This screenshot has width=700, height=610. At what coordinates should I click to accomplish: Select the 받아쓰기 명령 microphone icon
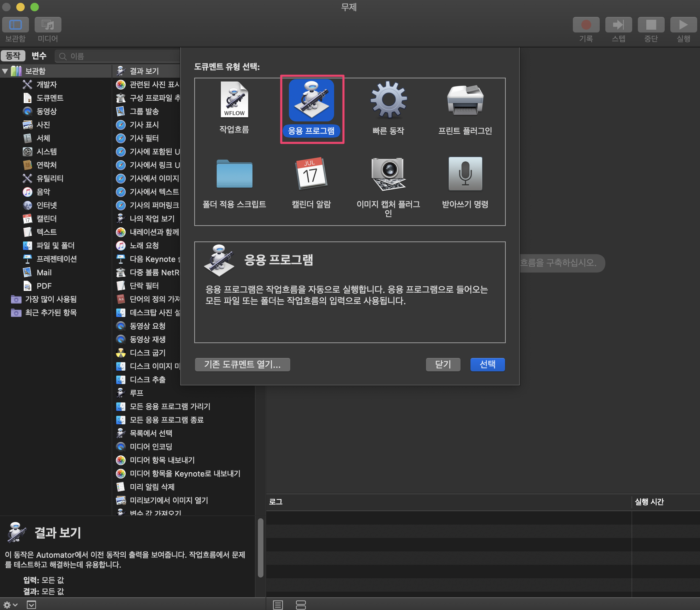(x=465, y=174)
